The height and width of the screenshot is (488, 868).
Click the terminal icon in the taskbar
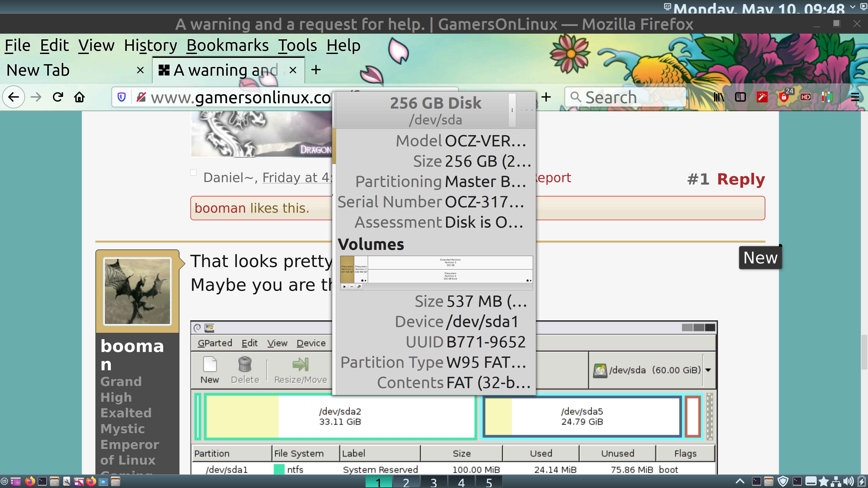click(42, 482)
